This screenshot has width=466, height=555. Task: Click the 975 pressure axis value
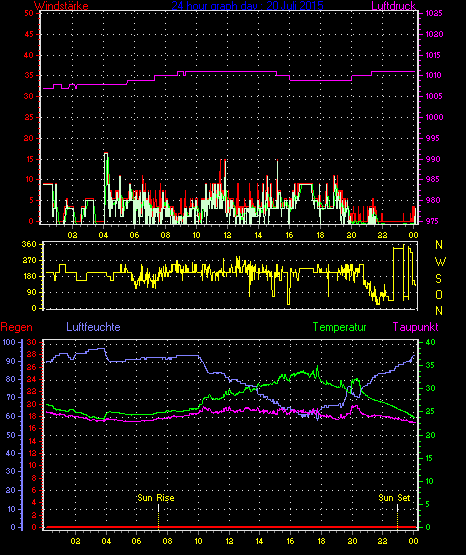(433, 221)
